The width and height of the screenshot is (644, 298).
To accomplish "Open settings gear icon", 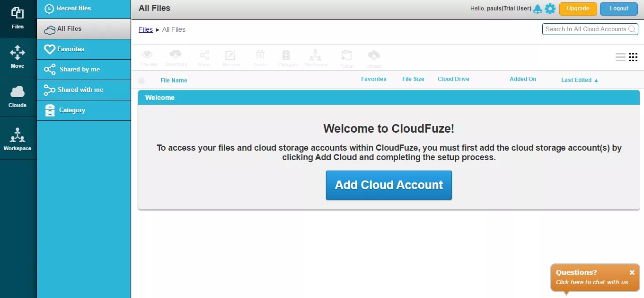I will tap(550, 9).
